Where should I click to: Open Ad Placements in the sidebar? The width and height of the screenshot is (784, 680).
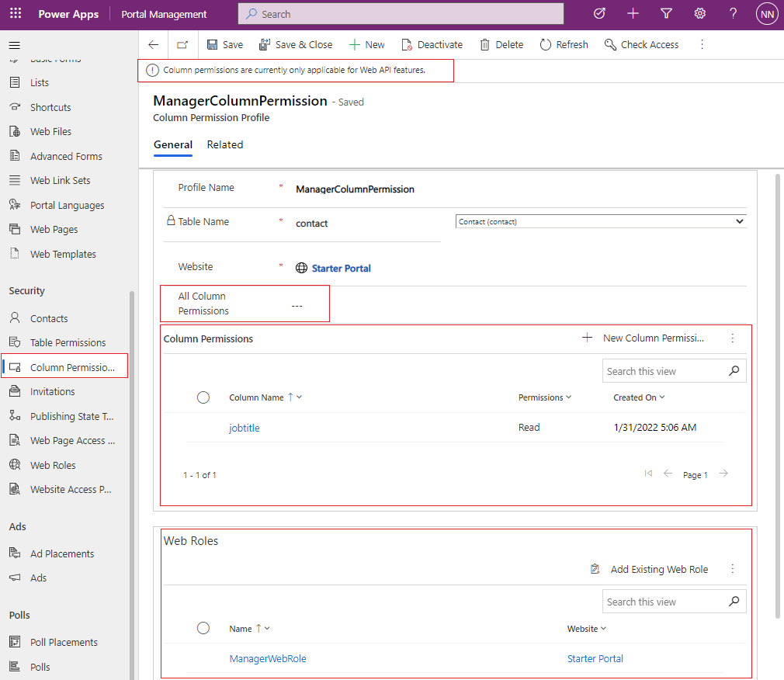[x=62, y=553]
